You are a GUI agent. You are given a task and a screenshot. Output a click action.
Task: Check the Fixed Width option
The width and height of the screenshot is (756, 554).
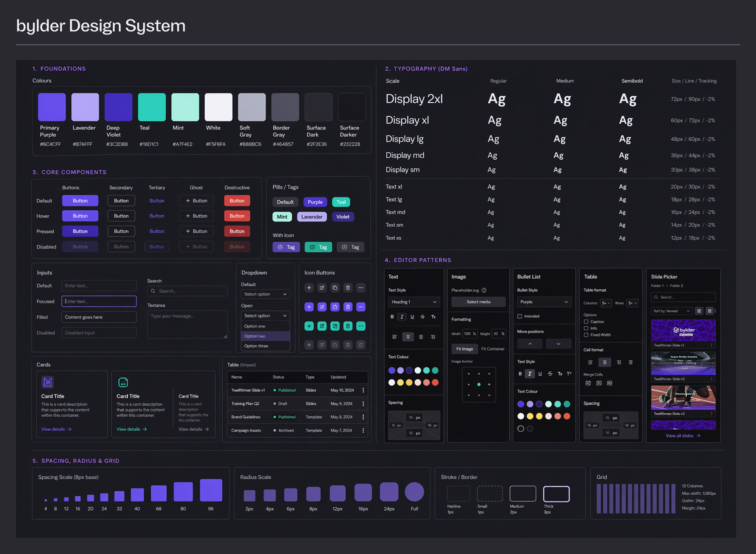point(586,335)
